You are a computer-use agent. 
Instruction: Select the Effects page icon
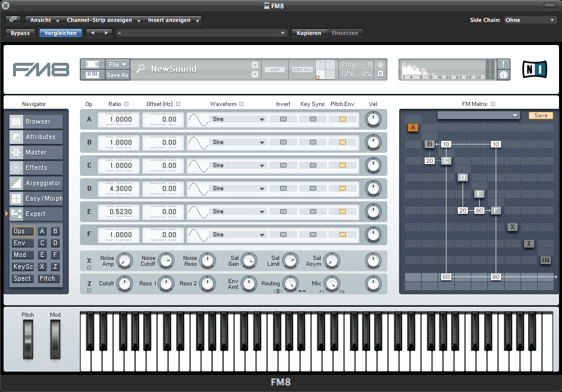tap(16, 168)
